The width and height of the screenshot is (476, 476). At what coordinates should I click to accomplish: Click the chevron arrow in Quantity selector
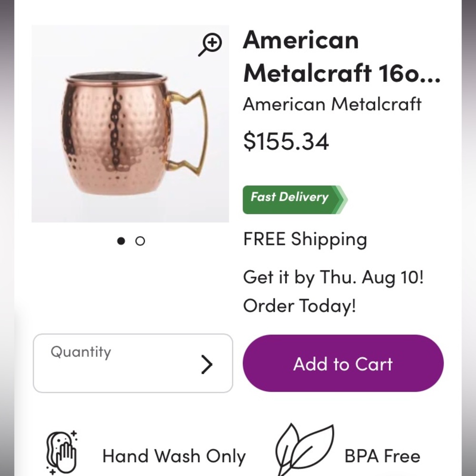[206, 365]
